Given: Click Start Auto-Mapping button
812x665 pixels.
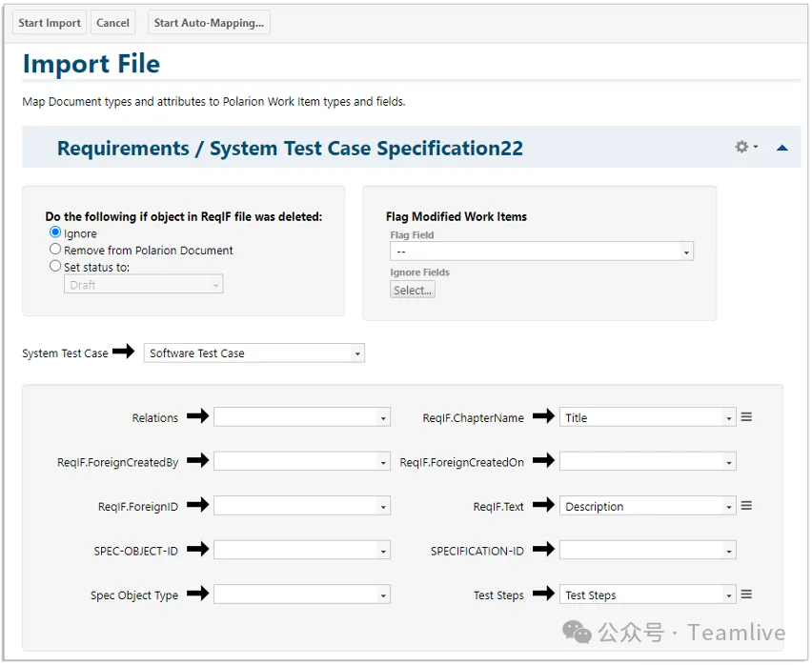Looking at the screenshot, I should [x=209, y=23].
